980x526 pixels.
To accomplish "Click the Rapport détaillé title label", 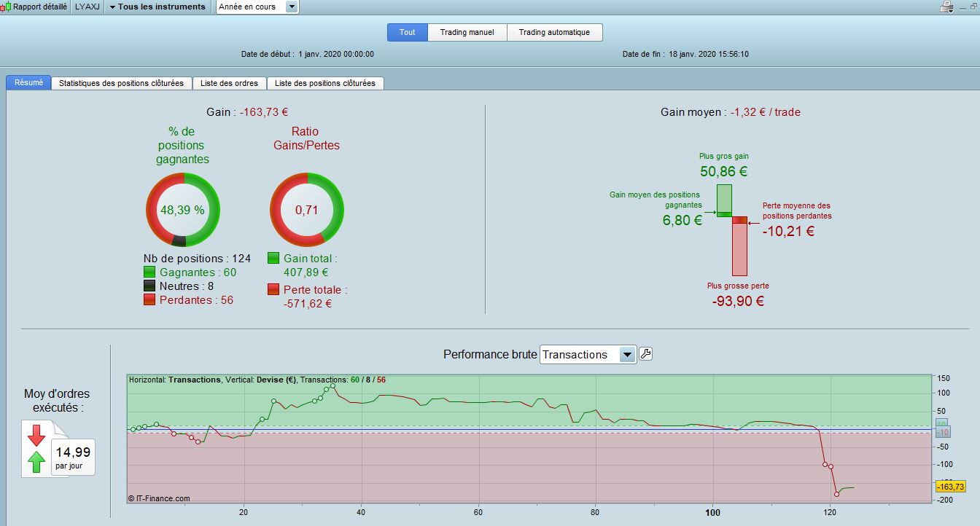I will [x=40, y=7].
